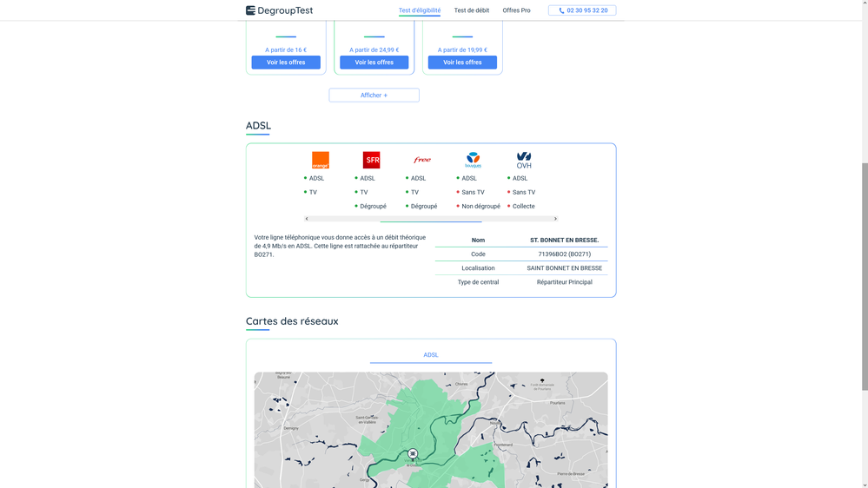The width and height of the screenshot is (868, 488).
Task: Call the 02 30 95 32 20 number button
Action: click(582, 10)
